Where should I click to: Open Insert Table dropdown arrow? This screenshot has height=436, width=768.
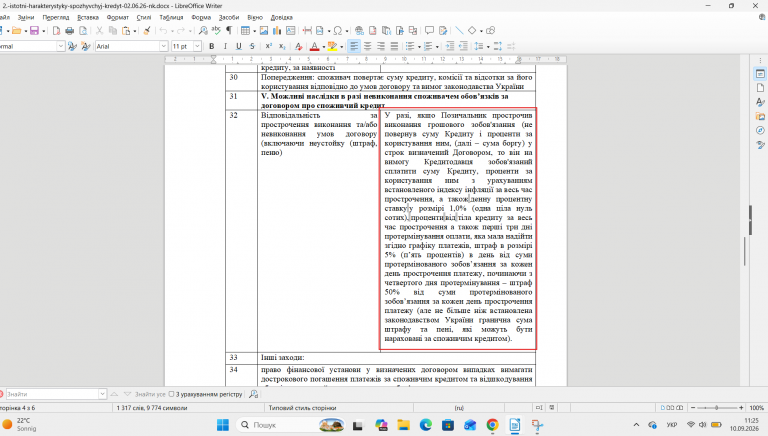[x=254, y=31]
